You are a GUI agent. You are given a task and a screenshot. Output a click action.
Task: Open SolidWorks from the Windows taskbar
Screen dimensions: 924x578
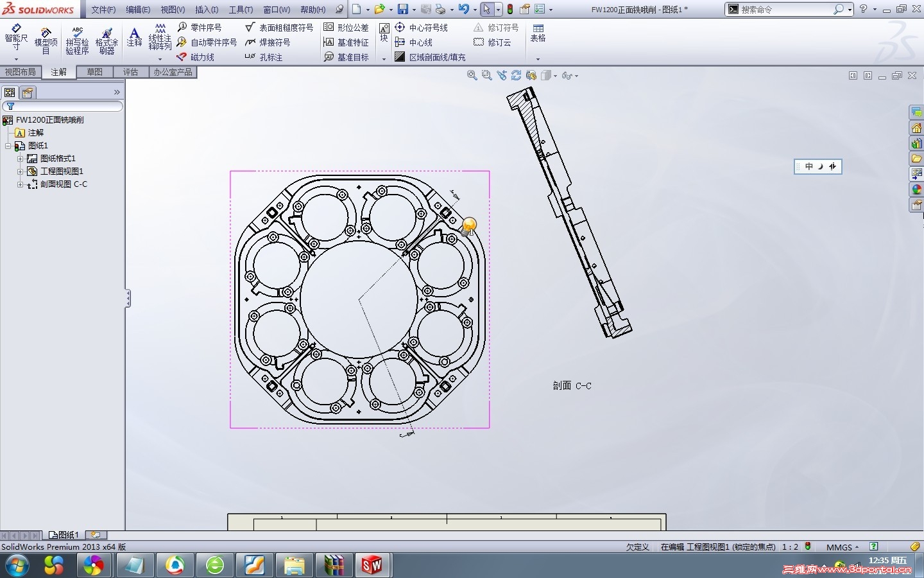click(372, 565)
